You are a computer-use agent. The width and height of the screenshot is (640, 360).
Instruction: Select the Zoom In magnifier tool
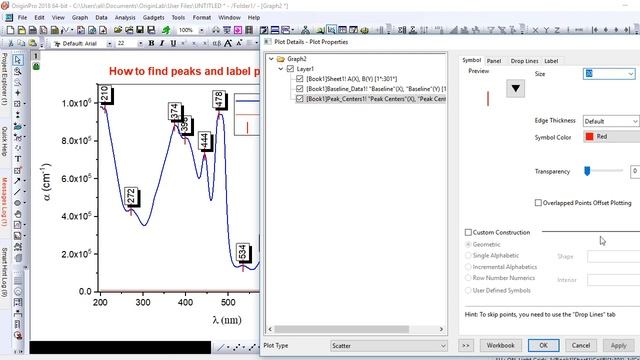point(18,71)
